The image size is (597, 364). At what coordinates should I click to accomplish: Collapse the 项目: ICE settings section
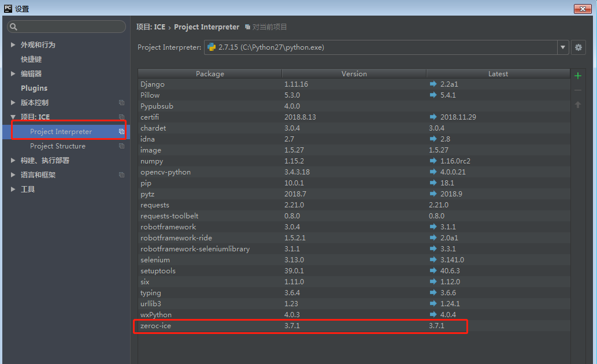point(13,117)
